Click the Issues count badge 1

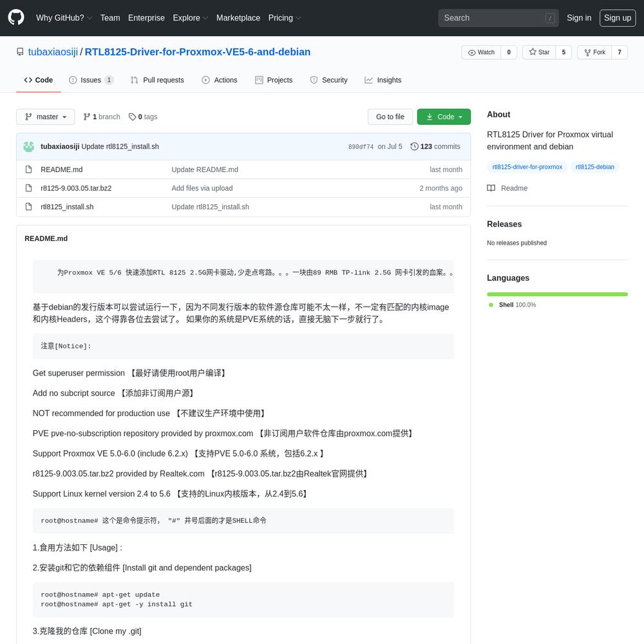[109, 80]
